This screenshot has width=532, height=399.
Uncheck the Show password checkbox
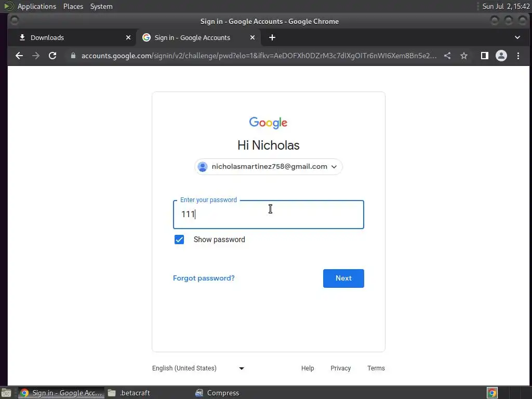tap(179, 240)
